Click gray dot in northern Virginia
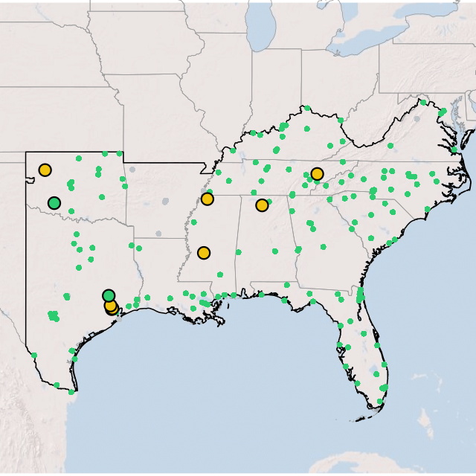The height and width of the screenshot is (476, 476). coord(417,119)
